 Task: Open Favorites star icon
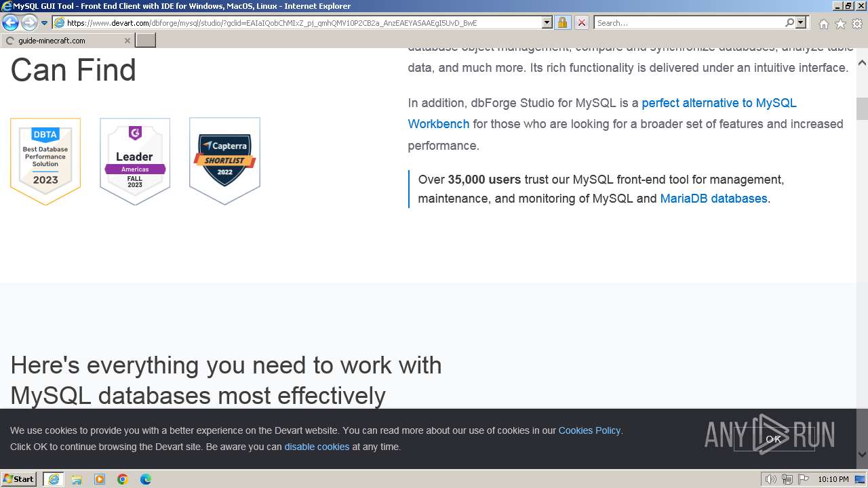840,24
